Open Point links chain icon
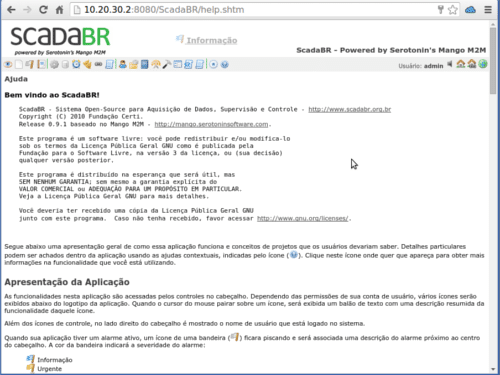Image resolution: width=500 pixels, height=375 pixels. click(98, 64)
